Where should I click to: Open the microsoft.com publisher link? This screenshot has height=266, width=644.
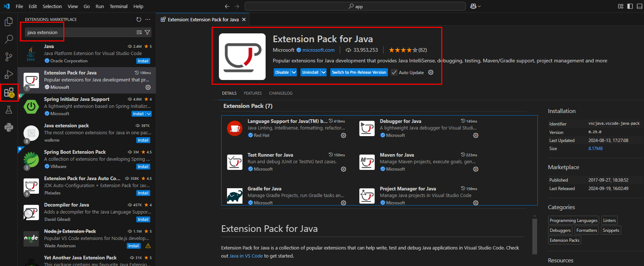(x=319, y=50)
